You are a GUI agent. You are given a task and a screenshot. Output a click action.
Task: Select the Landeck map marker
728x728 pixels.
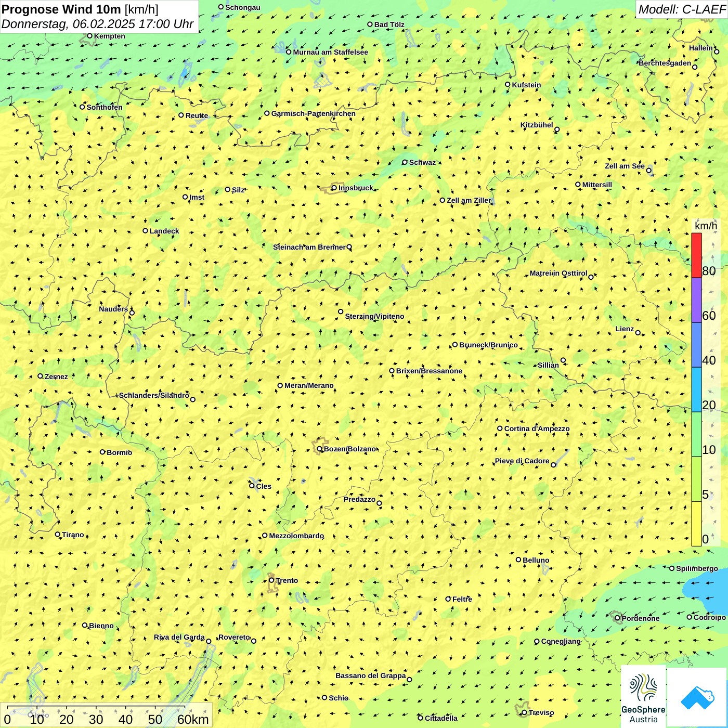coord(145,231)
